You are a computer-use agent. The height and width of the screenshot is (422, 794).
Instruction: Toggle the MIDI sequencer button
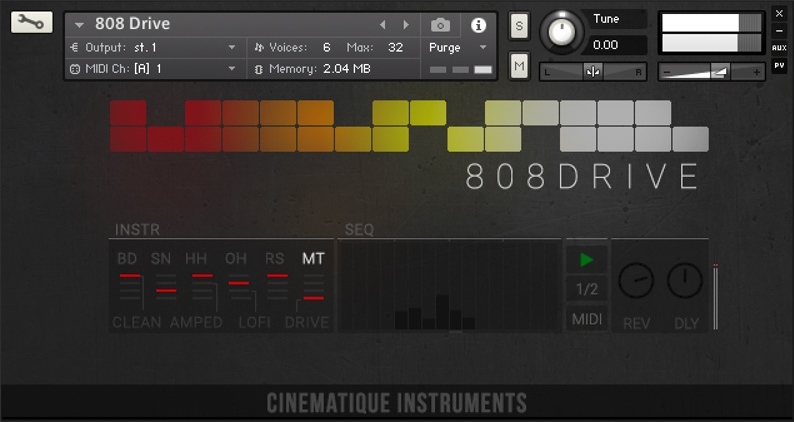[x=587, y=318]
